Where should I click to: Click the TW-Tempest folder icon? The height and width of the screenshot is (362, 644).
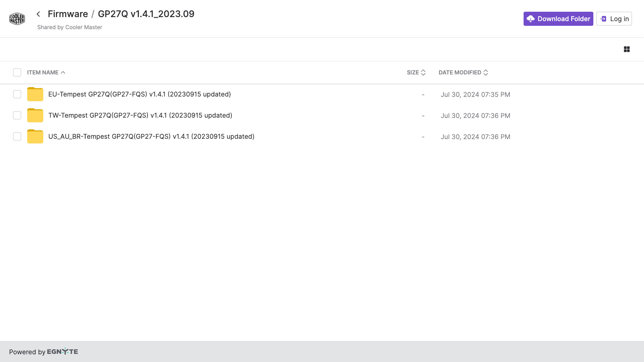click(x=35, y=116)
